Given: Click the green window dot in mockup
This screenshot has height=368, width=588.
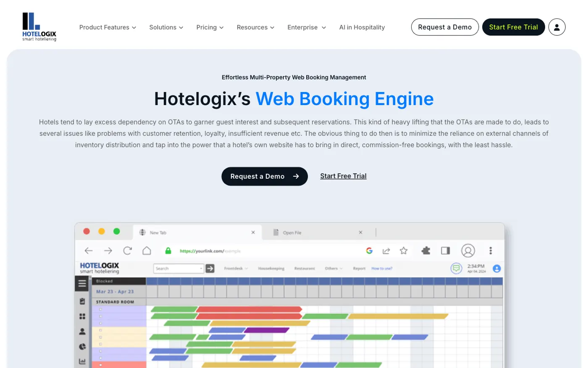Looking at the screenshot, I should 117,231.
